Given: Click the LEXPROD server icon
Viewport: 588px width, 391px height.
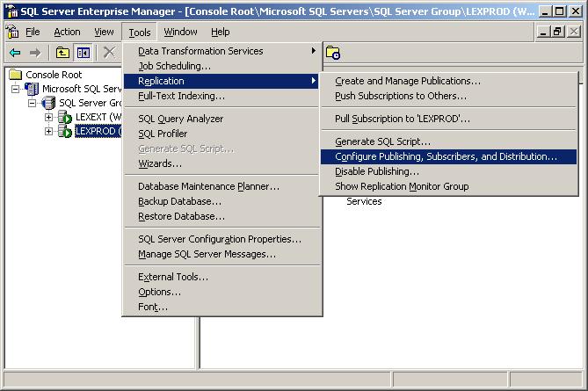Looking at the screenshot, I should [x=64, y=131].
